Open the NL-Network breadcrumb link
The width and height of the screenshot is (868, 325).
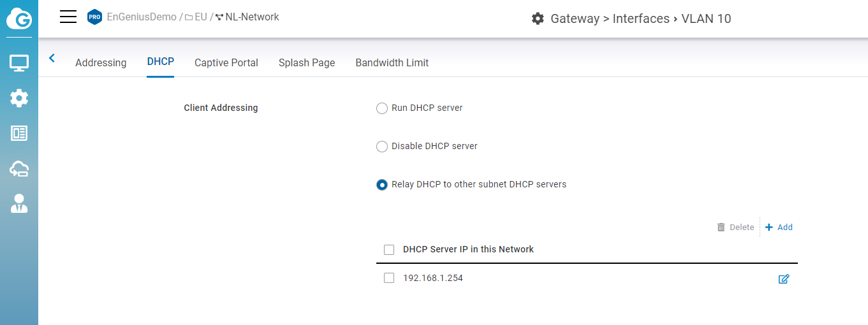252,17
